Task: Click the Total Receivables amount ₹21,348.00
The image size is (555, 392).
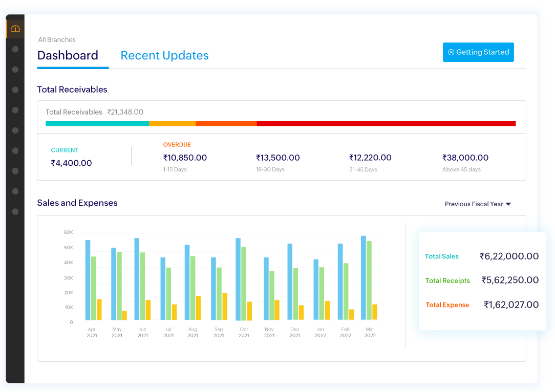Action: point(124,112)
